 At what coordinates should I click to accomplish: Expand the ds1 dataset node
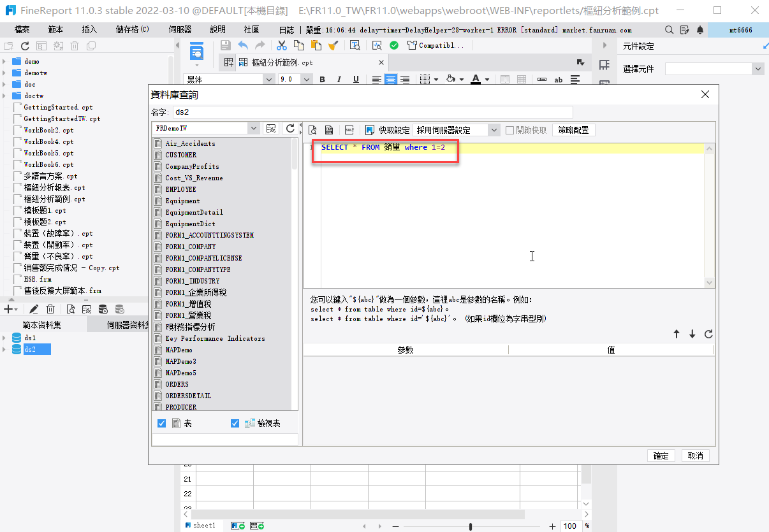point(4,338)
